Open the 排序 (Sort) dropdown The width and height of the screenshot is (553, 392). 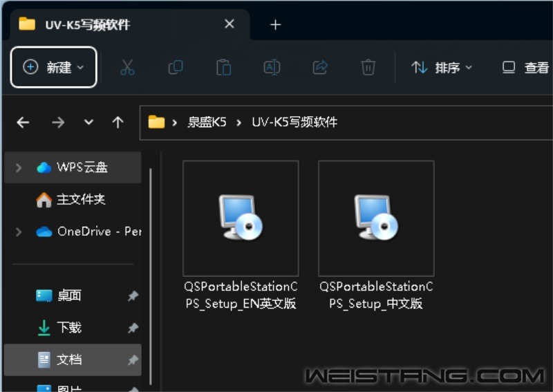[x=442, y=67]
